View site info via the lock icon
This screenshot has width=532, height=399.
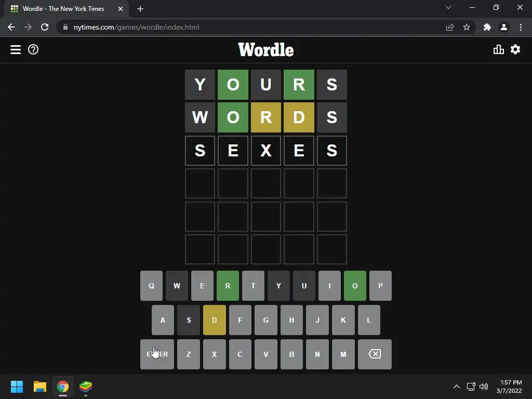[65, 27]
